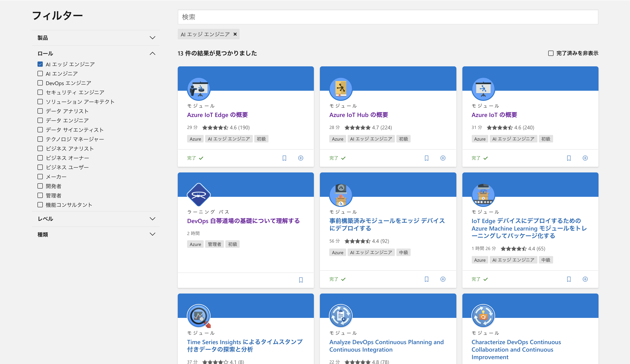Click the IoT Edge Machine Learning badge icon

tap(483, 195)
